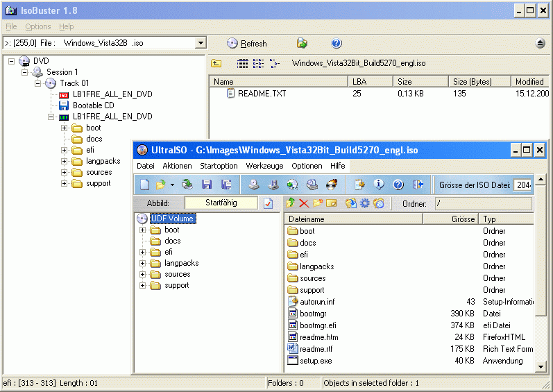This screenshot has height=392, width=553.
Task: Click the mount to virtual drive icon
Action: [312, 185]
